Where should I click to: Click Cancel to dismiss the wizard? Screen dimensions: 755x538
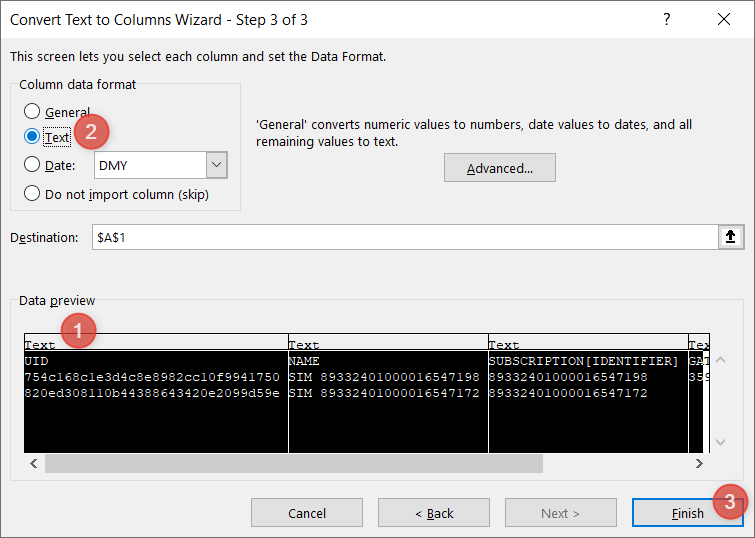point(307,513)
